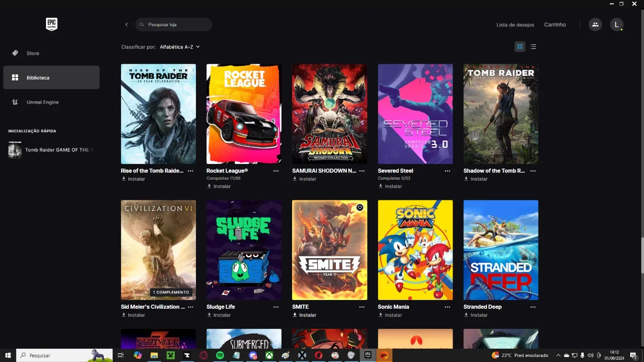This screenshot has height=362, width=644.
Task: Focus the Pesquisar loja search field
Action: pyautogui.click(x=173, y=24)
